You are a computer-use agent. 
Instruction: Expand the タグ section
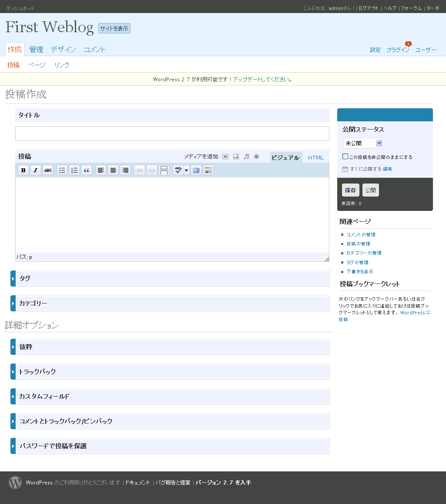170,278
